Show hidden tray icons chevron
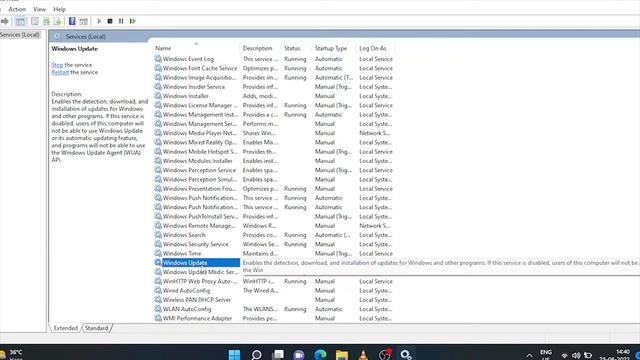640x360 pixels. point(529,356)
